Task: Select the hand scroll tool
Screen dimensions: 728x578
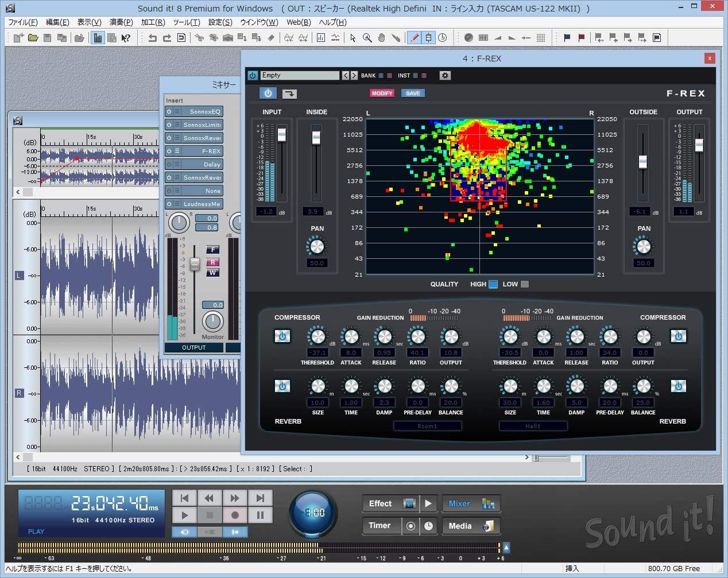Action: pyautogui.click(x=382, y=38)
